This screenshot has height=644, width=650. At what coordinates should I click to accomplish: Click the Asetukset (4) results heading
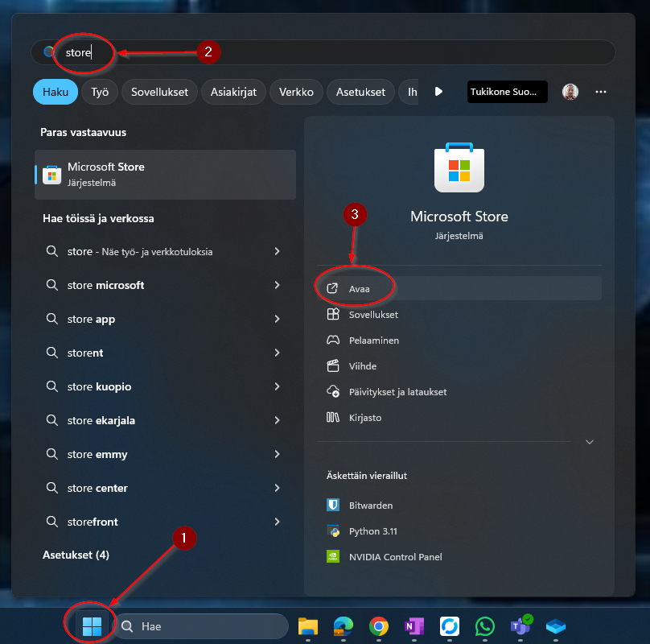tap(76, 555)
